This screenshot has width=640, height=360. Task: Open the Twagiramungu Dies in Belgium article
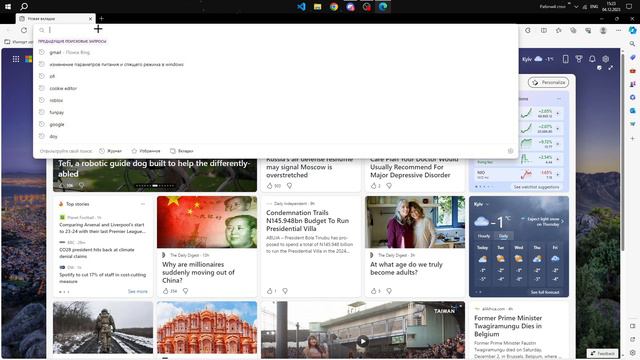(x=508, y=326)
